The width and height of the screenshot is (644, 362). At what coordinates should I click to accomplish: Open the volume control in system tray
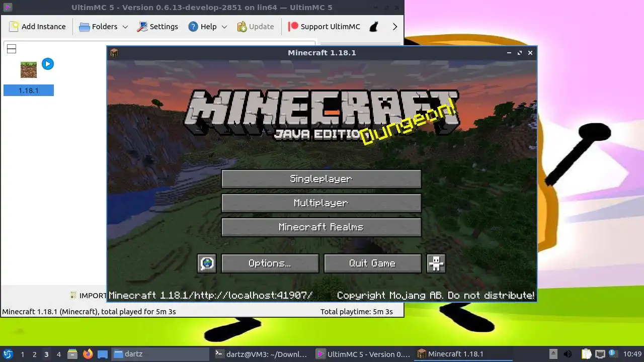tap(568, 354)
